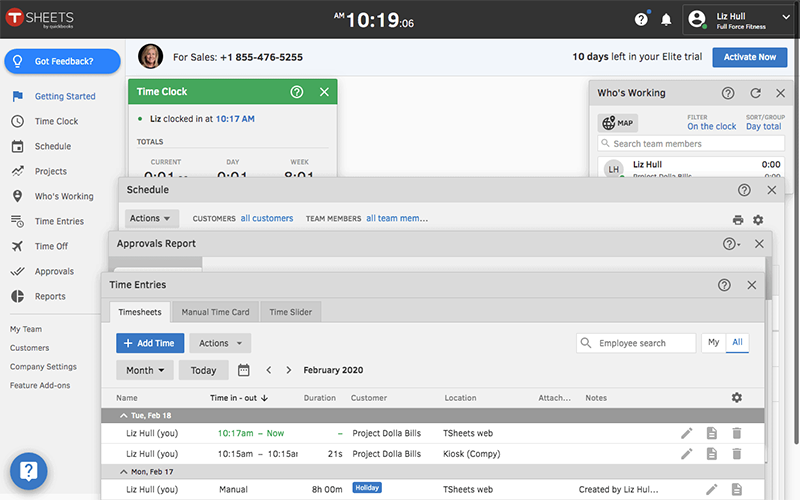Click sales representative avatar photo
The image size is (800, 500).
[x=151, y=56]
